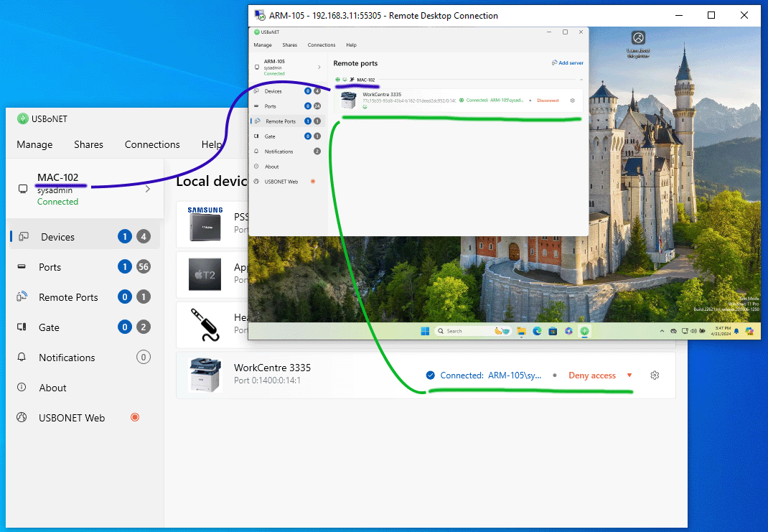The width and height of the screenshot is (768, 532).
Task: Open Manage menu in MAC-102 USBoNET window
Action: pyautogui.click(x=34, y=144)
